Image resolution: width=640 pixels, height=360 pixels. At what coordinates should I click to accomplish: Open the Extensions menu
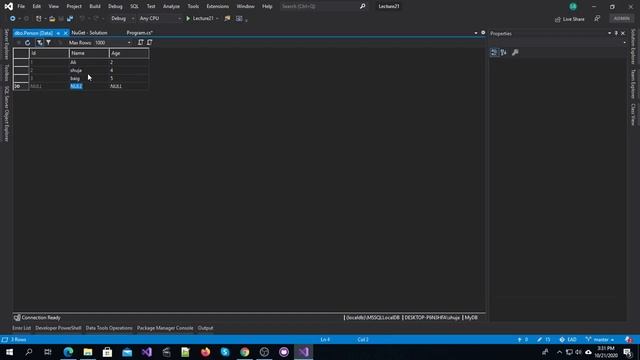218,6
